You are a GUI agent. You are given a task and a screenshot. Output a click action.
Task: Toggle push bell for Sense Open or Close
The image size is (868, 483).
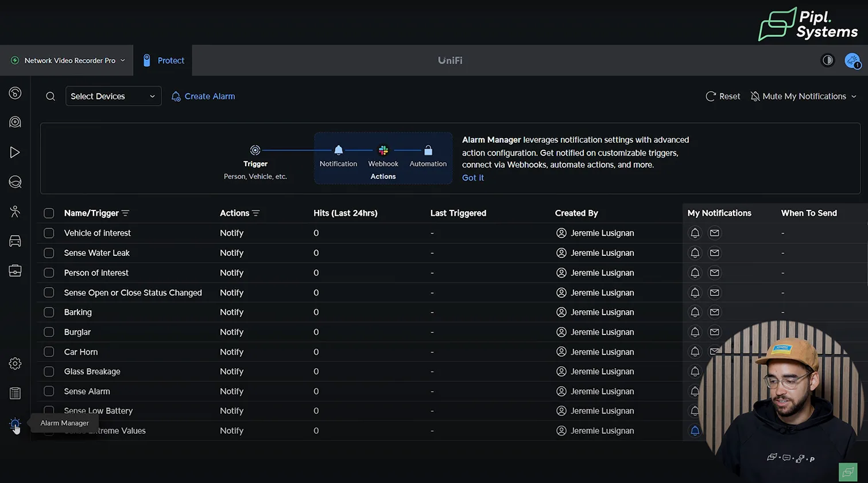[x=695, y=293]
